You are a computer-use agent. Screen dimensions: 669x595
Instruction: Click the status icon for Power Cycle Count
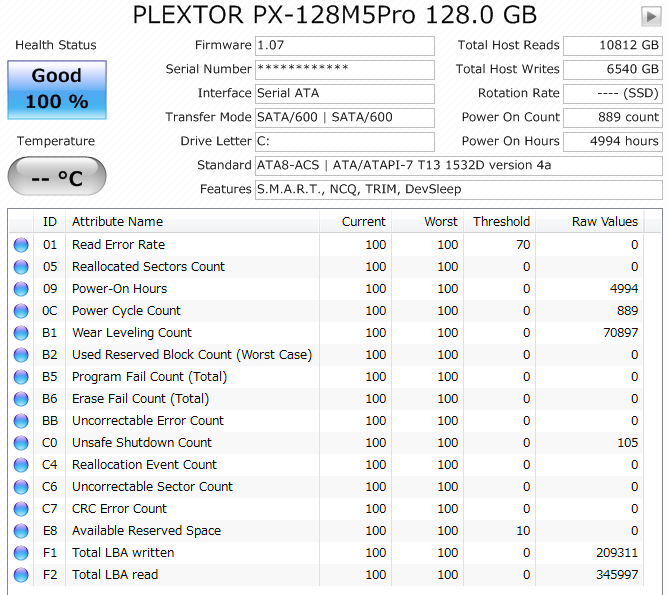coord(21,311)
